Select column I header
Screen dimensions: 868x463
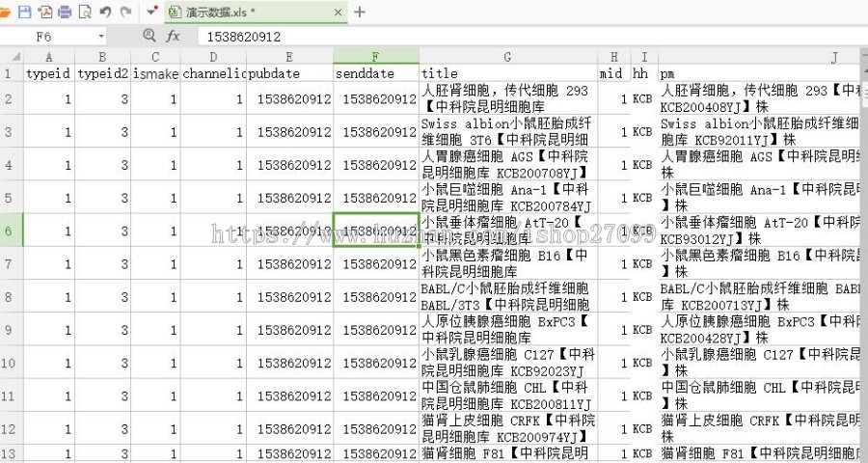[644, 57]
